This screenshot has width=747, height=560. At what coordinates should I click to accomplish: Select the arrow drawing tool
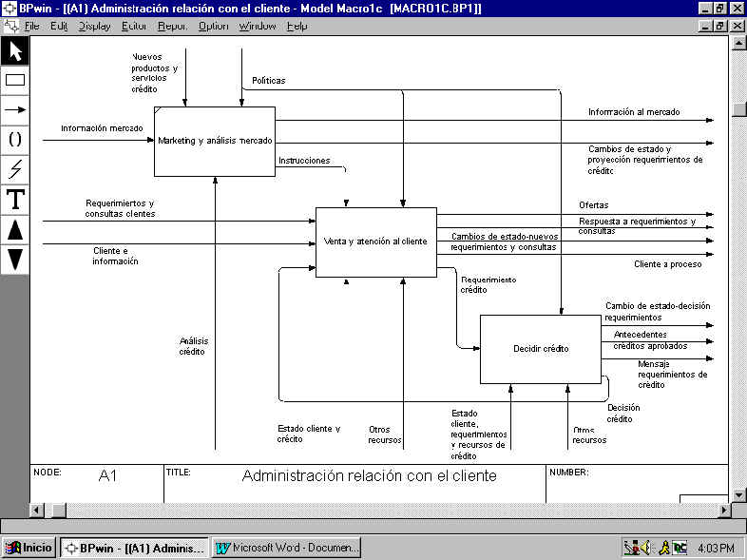[x=15, y=110]
